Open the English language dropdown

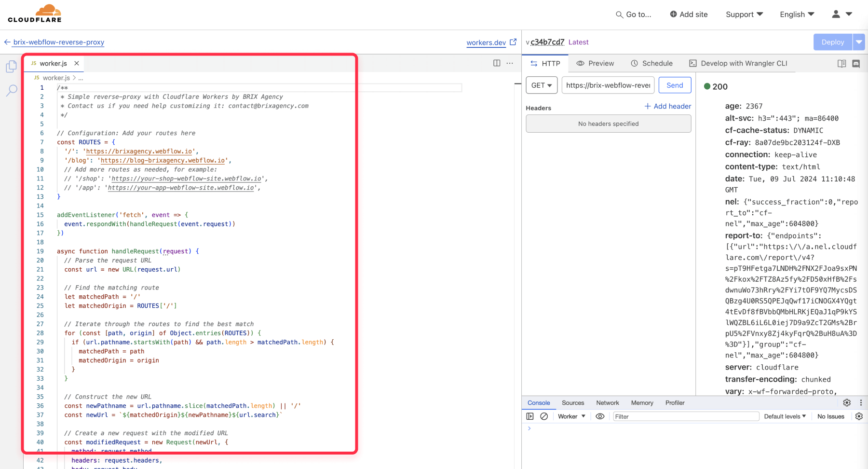797,14
